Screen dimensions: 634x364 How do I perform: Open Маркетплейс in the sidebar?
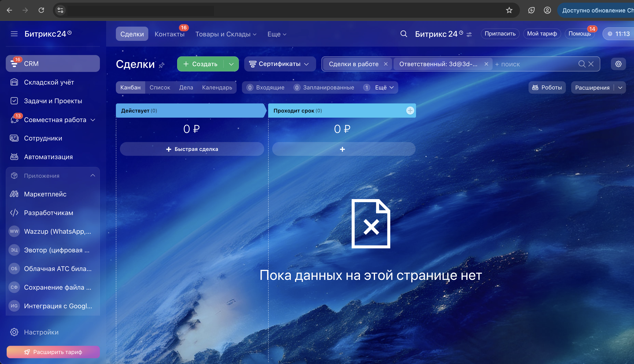point(53,194)
